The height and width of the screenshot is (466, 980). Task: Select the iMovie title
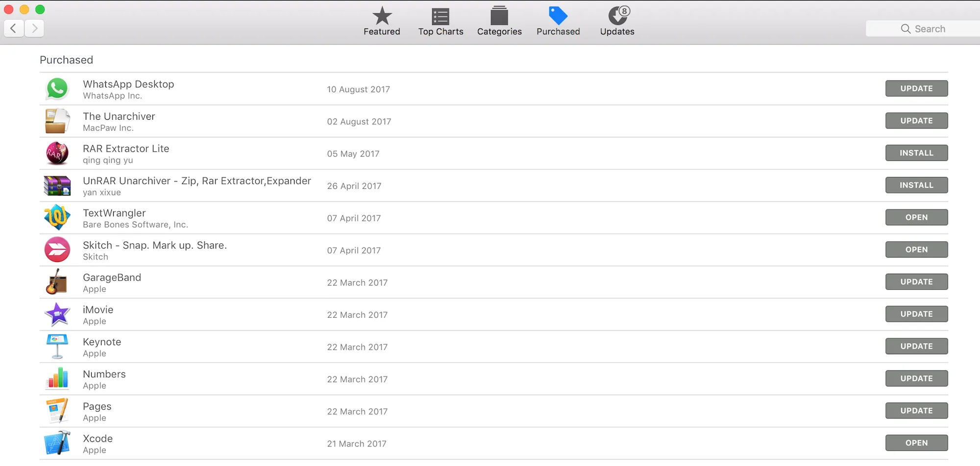coord(98,310)
